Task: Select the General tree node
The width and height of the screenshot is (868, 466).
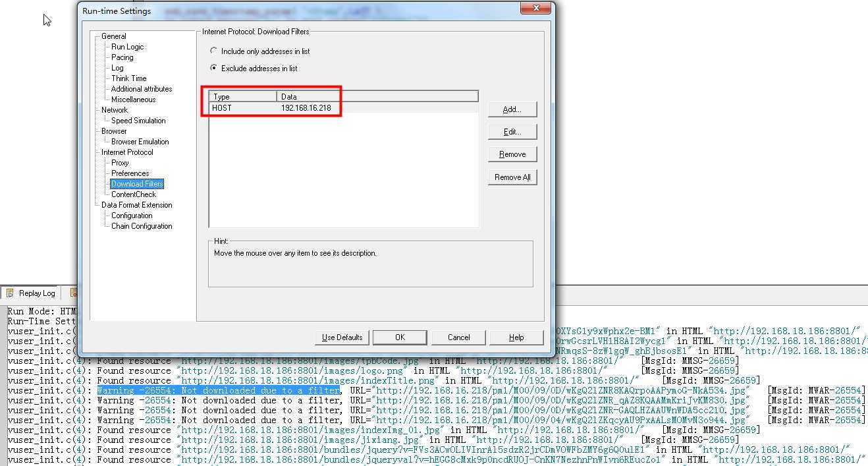Action: click(x=113, y=36)
